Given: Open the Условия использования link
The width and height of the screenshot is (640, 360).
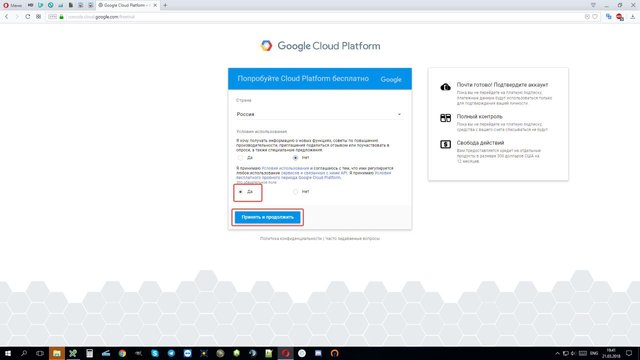Looking at the screenshot, I should [x=285, y=168].
